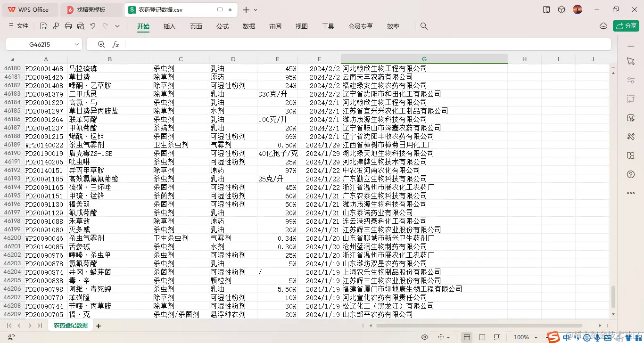Click the zoom magnifier icon in the formula bar
644x343 pixels.
click(101, 44)
